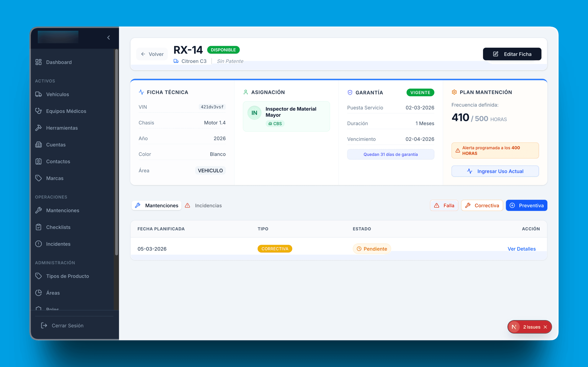Click Ingresar Uso Actual button

click(x=495, y=171)
